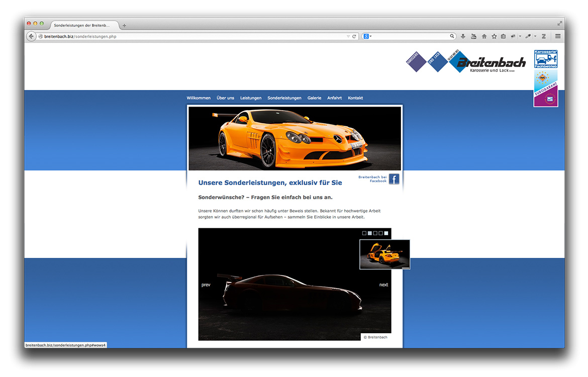
Task: Click the browser back arrow button
Action: (31, 36)
